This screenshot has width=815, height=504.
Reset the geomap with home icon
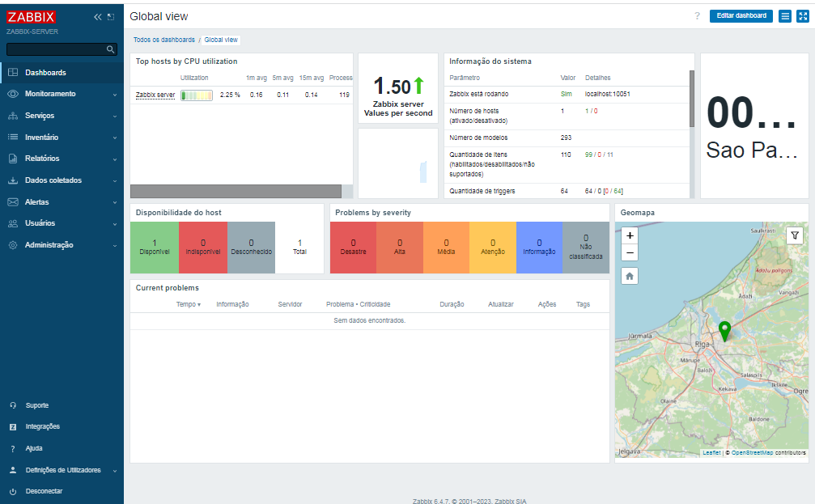tap(630, 276)
